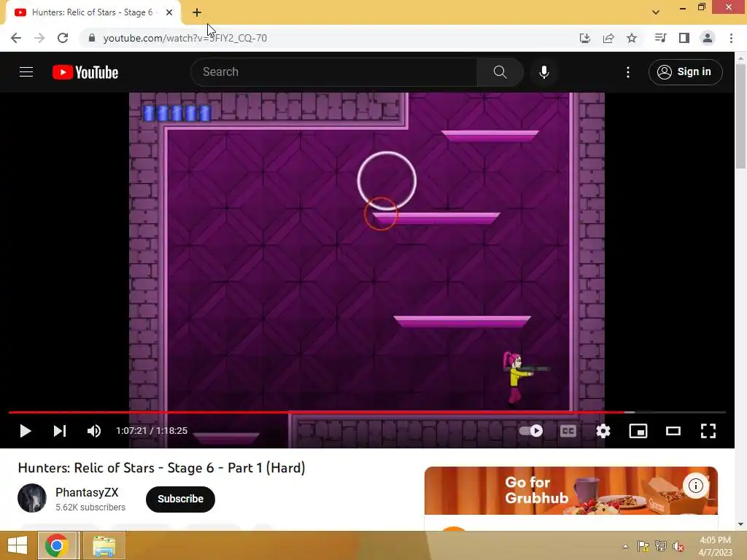Select the Hunters: Relic of Stars tab
This screenshot has height=560, width=747.
(93, 12)
